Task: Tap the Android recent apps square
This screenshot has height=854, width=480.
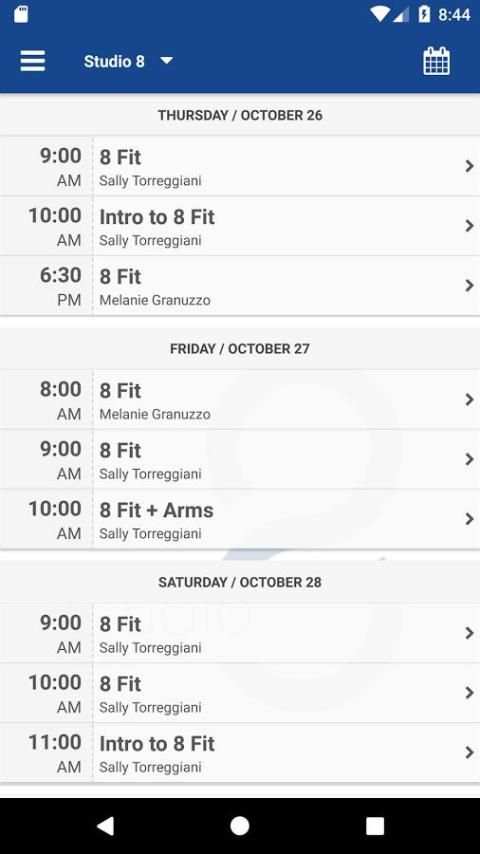Action: tap(375, 826)
